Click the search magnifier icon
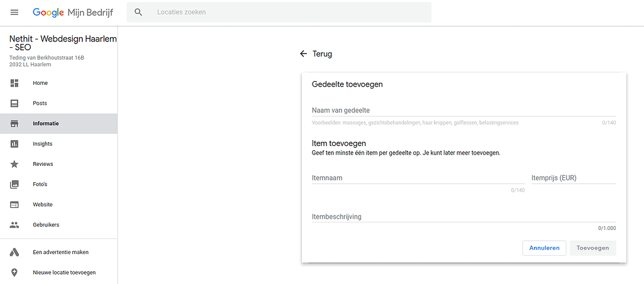The width and height of the screenshot is (644, 284). click(138, 13)
